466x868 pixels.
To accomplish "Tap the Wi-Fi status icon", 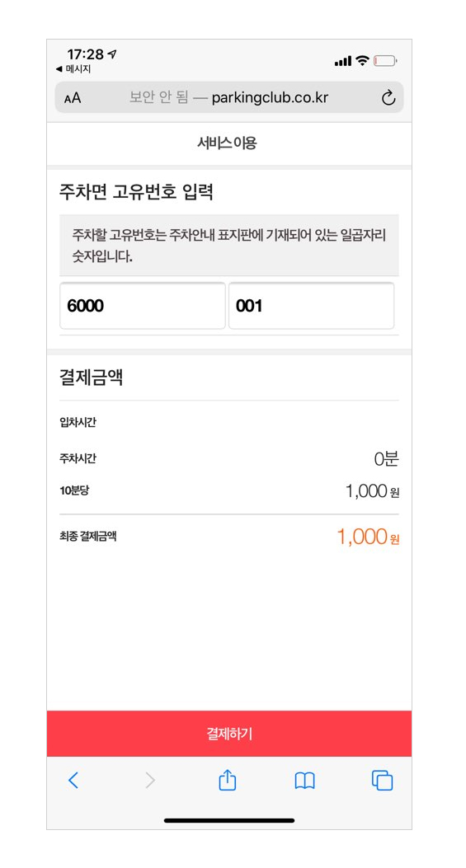I will tap(362, 60).
